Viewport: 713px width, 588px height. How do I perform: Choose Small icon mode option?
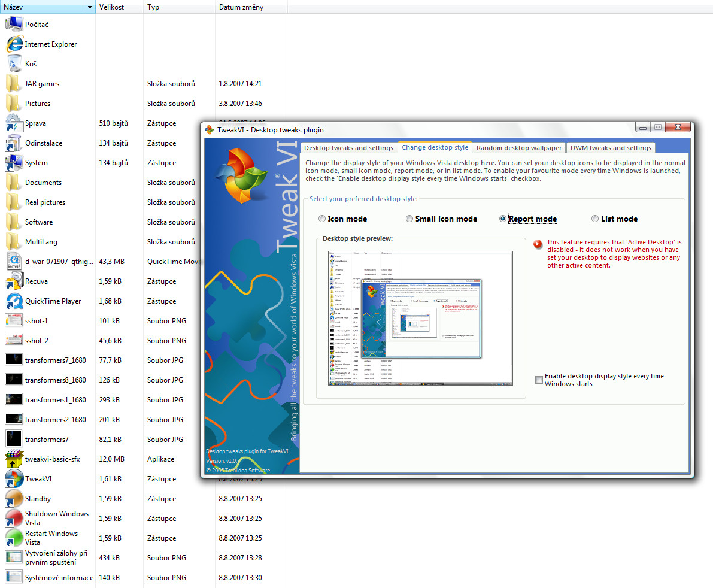coord(409,219)
